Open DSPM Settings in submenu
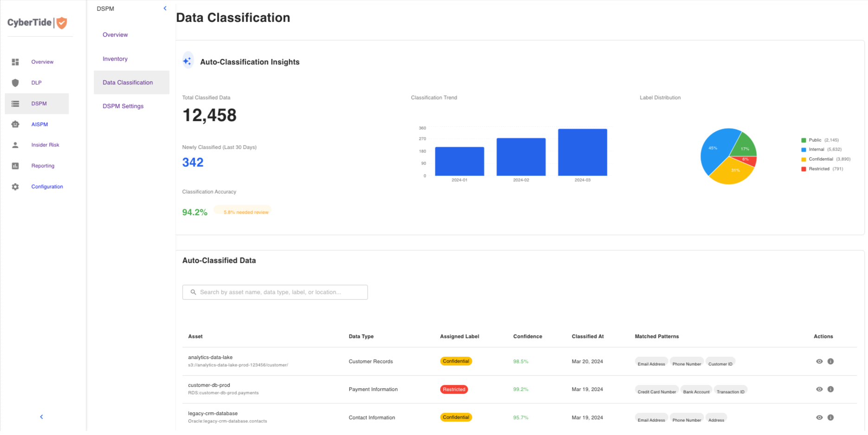This screenshot has height=435, width=868. pyautogui.click(x=123, y=106)
